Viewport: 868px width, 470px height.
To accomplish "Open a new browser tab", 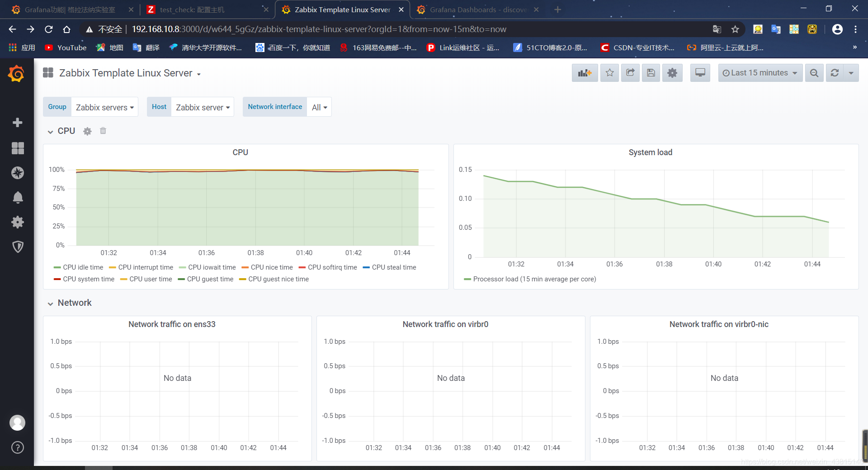I will click(x=557, y=9).
